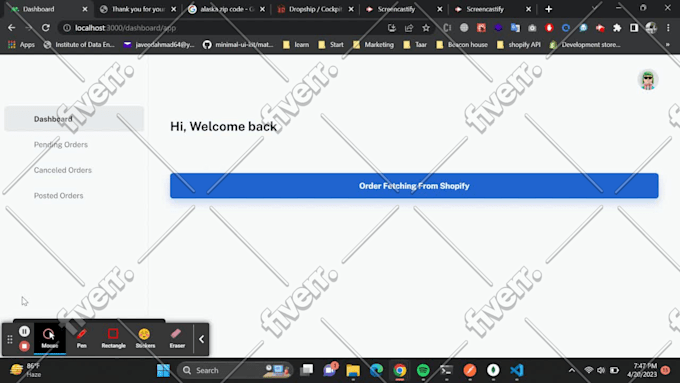Select the Rectangle tool in Screencastify

click(x=113, y=338)
